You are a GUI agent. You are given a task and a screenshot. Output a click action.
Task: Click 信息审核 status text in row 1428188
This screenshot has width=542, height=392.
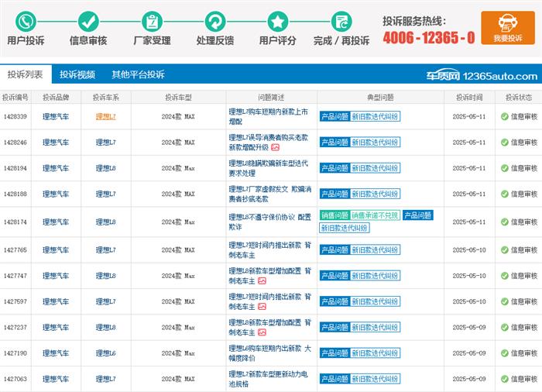pyautogui.click(x=524, y=194)
